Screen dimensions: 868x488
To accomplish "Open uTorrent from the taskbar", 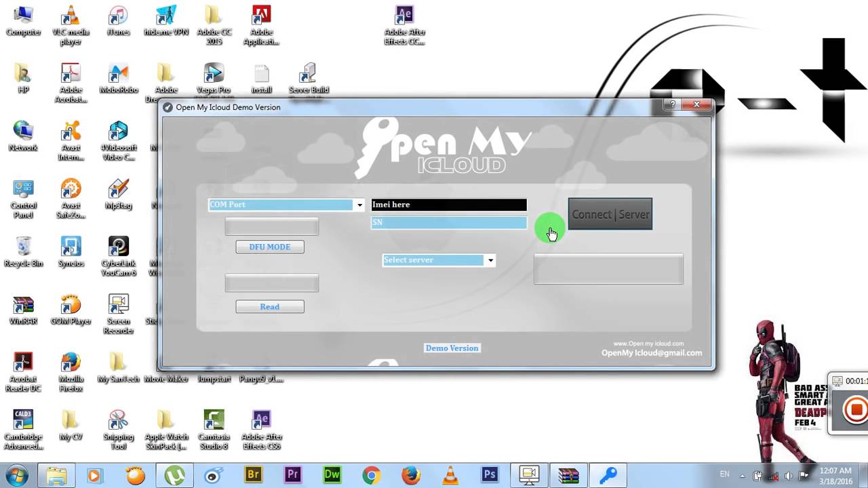I will pos(174,475).
